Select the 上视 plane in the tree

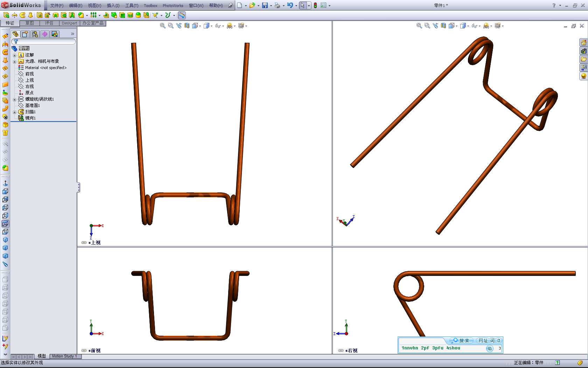(29, 80)
